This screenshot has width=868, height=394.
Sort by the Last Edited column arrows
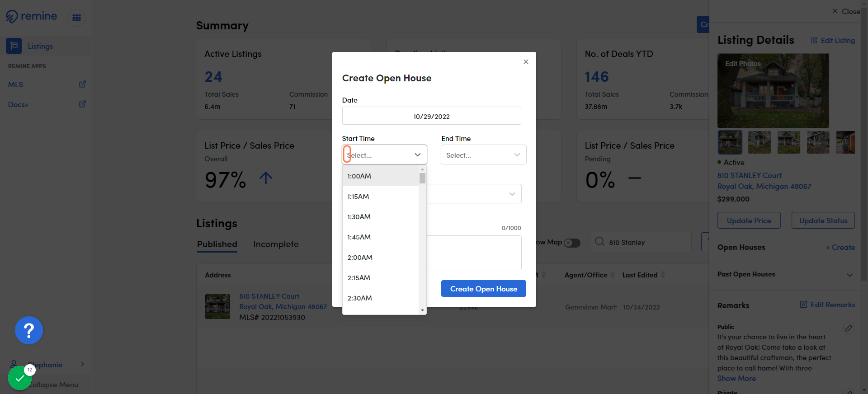point(663,275)
